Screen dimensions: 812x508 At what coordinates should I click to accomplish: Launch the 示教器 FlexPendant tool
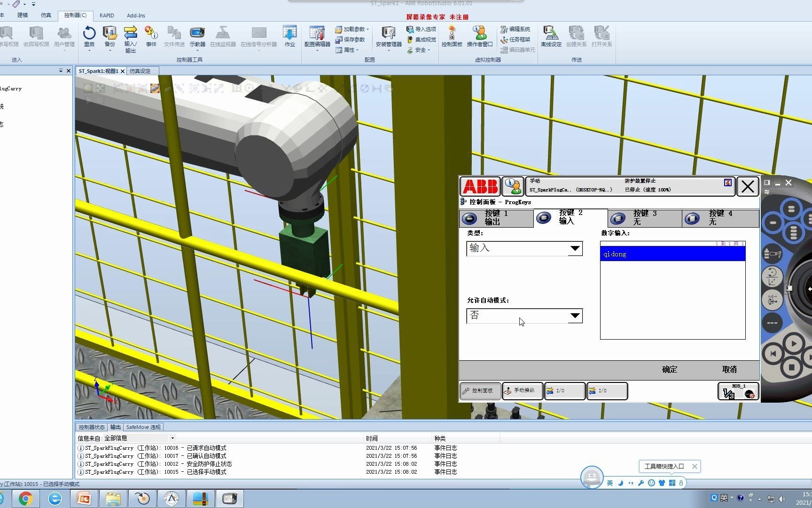(x=197, y=36)
